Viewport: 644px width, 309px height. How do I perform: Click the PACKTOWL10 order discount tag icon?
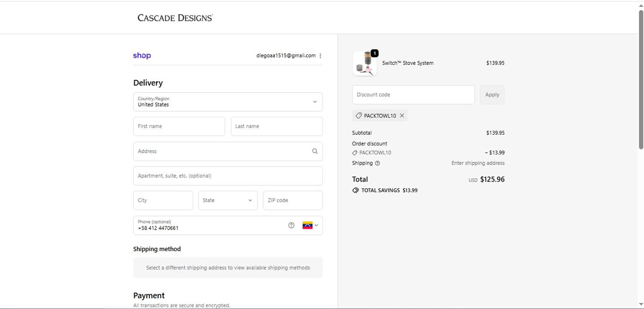[x=355, y=153]
